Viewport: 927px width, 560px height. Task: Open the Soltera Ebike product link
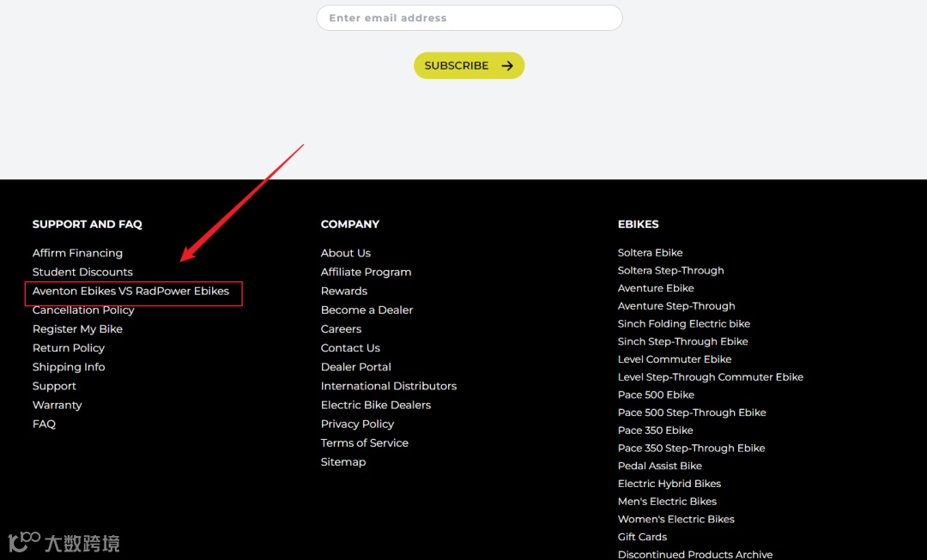[650, 252]
